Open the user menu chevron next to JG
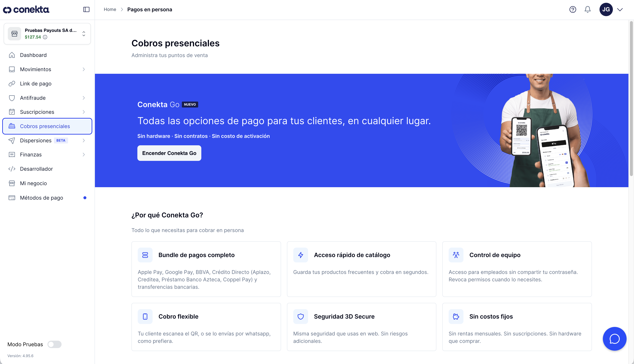The width and height of the screenshot is (634, 364). (620, 9)
